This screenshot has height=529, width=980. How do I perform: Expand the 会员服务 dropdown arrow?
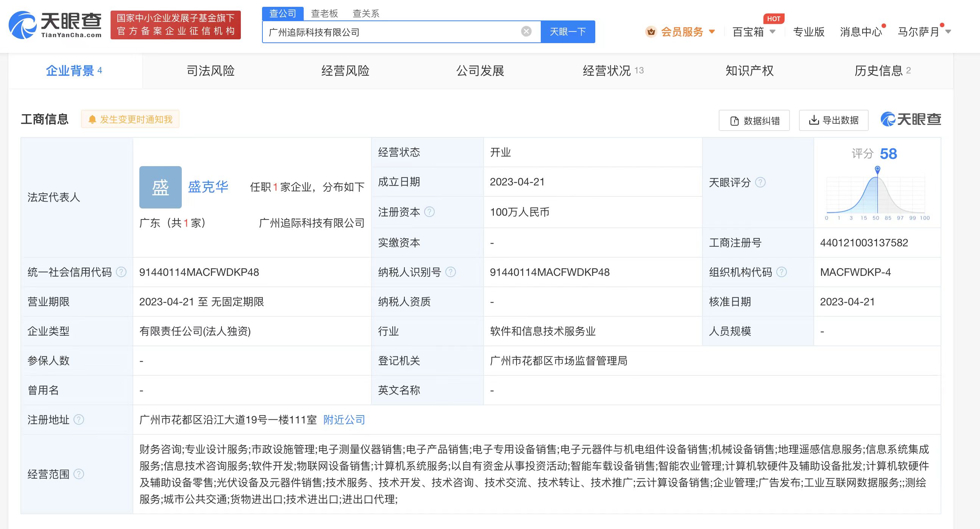click(x=712, y=31)
